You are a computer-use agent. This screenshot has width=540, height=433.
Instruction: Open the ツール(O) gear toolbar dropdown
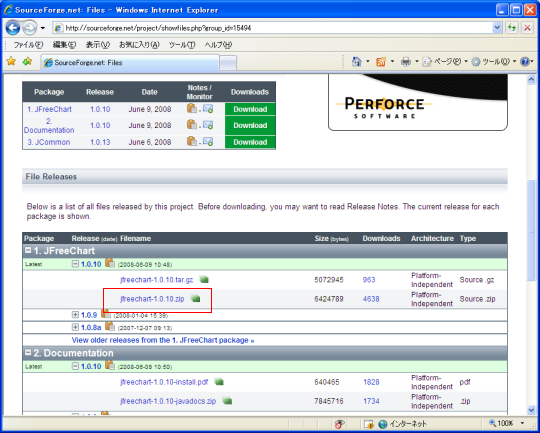494,62
